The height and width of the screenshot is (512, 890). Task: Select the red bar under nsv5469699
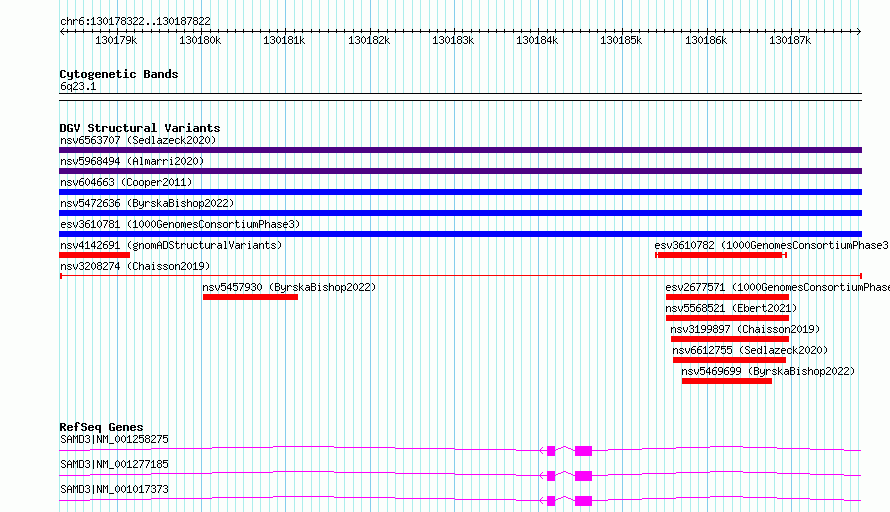[x=727, y=381]
